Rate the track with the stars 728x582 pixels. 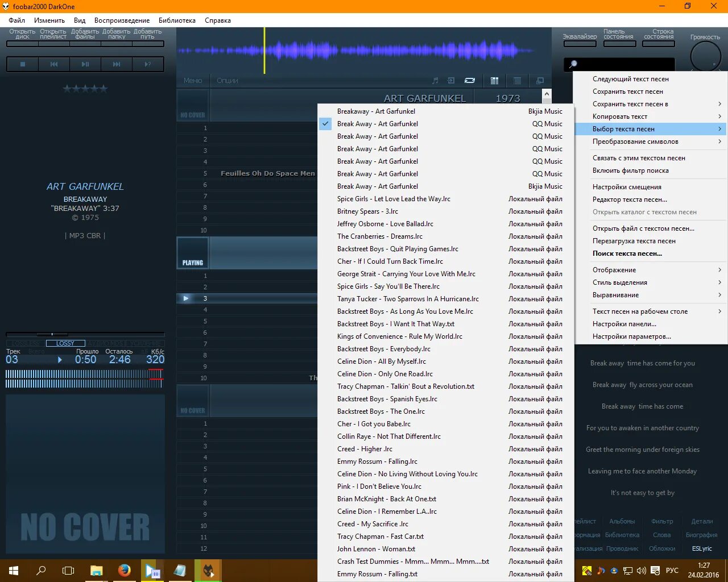[x=85, y=89]
